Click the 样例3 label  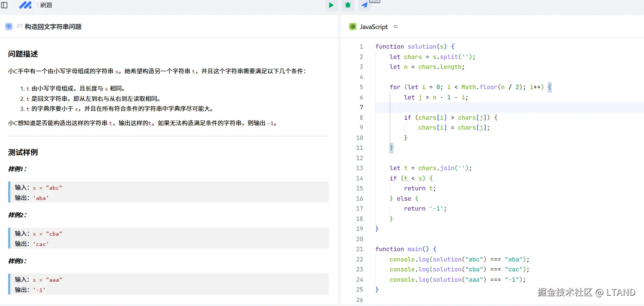(17, 261)
